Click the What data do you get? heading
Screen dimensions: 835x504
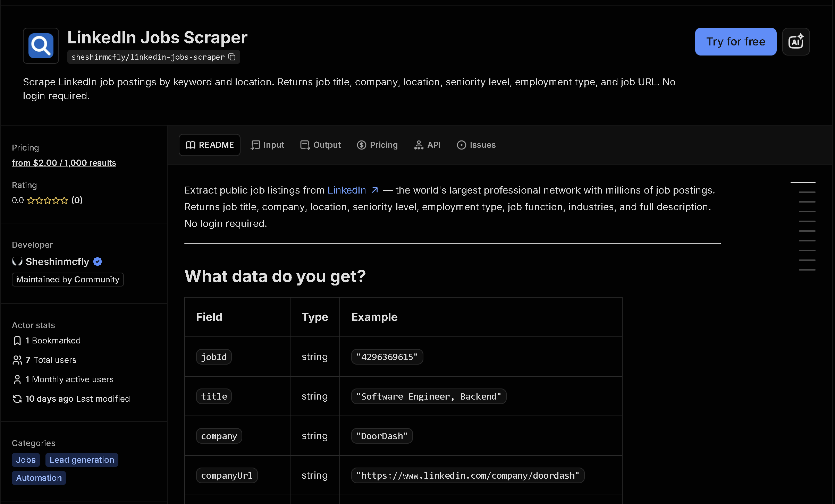click(275, 276)
